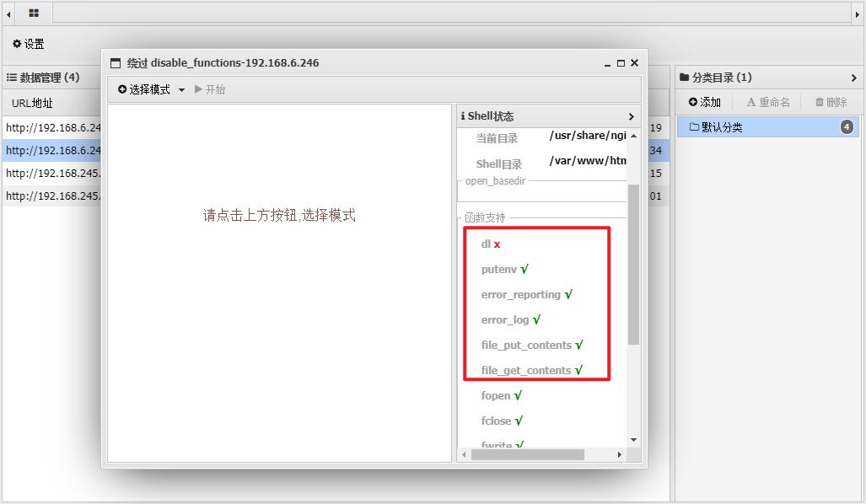
Task: Maximize the 绕过 disable_functions dialog
Action: coord(621,63)
